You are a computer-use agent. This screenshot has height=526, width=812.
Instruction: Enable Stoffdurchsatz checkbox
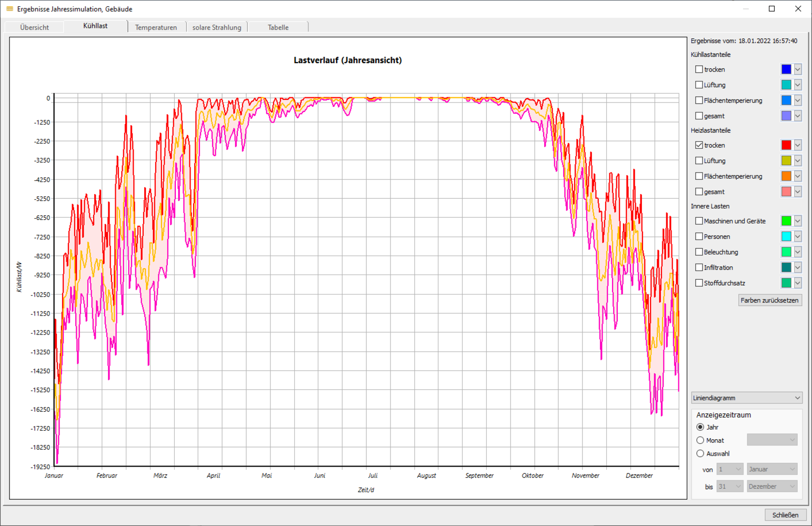pyautogui.click(x=699, y=283)
